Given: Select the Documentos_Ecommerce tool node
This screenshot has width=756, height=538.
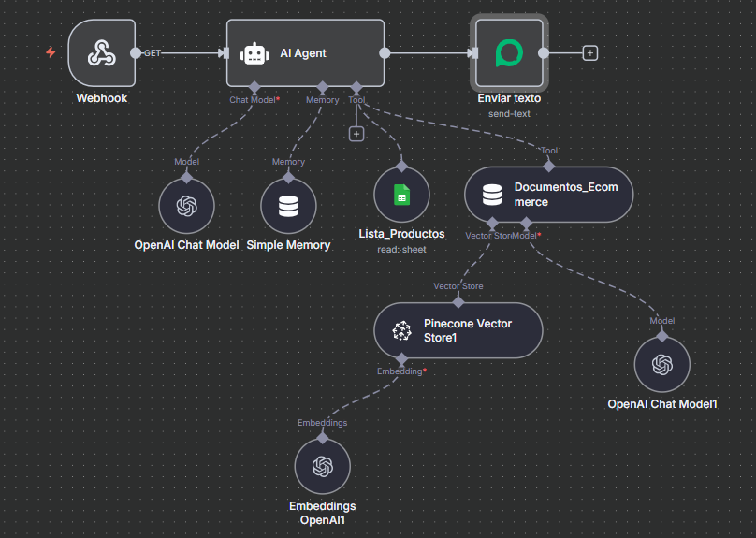Looking at the screenshot, I should click(x=548, y=195).
